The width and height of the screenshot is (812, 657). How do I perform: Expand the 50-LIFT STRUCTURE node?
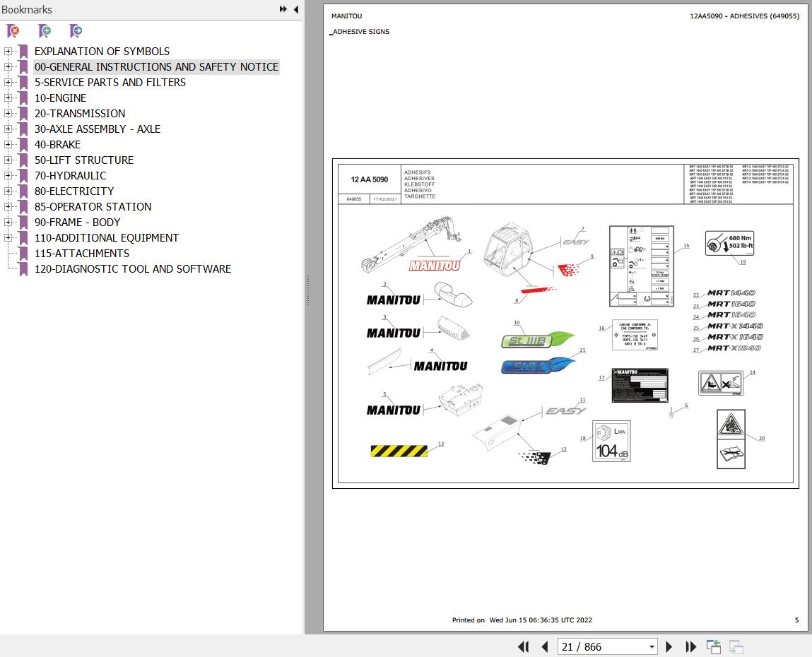[8, 160]
